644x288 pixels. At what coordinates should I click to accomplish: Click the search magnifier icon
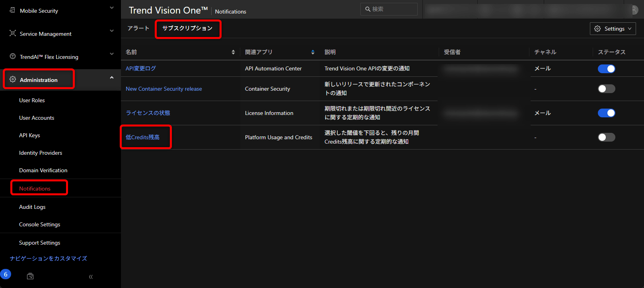coord(368,9)
